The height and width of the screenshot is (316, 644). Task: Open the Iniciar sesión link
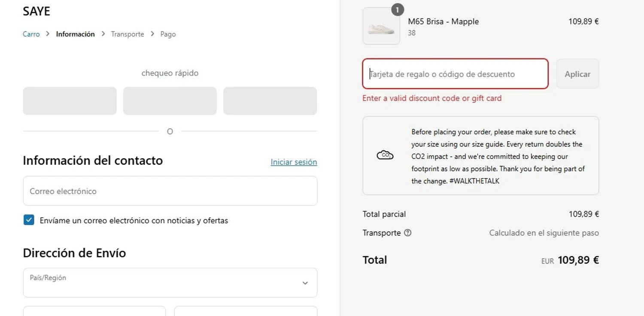click(x=294, y=162)
